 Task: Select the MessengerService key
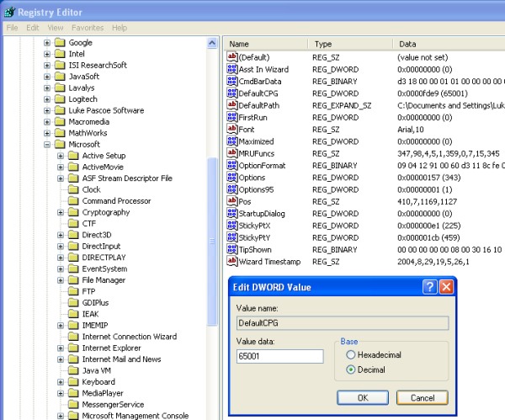(113, 405)
